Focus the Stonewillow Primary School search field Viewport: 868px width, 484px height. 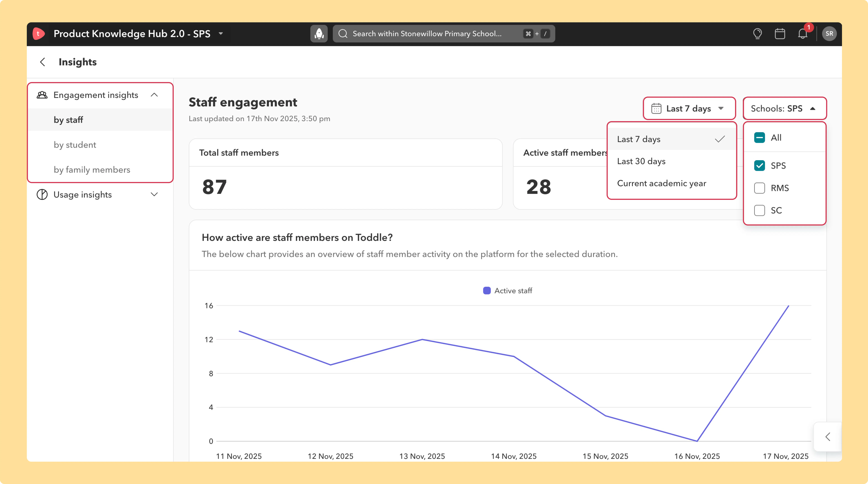point(443,34)
